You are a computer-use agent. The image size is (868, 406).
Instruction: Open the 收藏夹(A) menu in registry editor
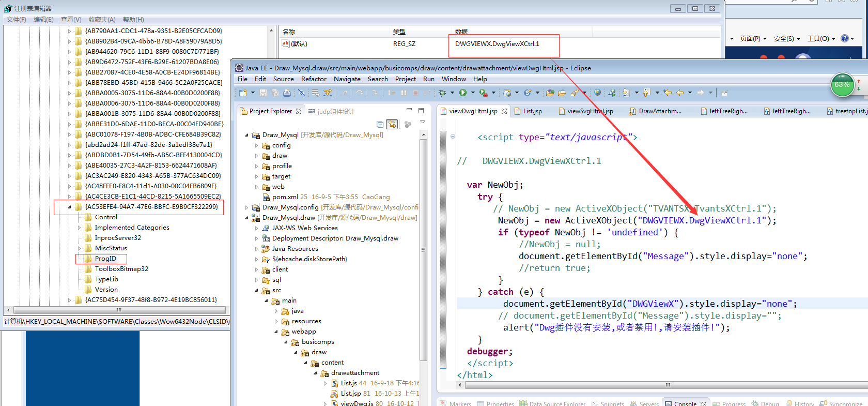tap(102, 19)
